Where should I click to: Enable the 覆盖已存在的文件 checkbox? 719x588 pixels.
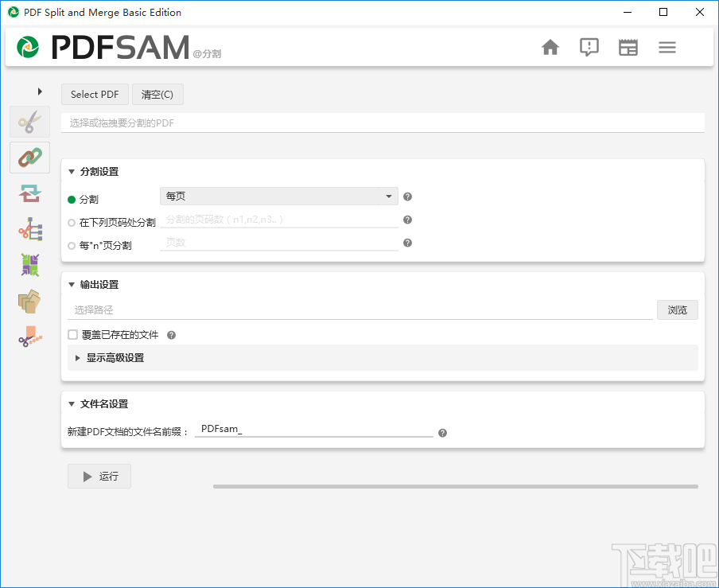click(x=72, y=334)
